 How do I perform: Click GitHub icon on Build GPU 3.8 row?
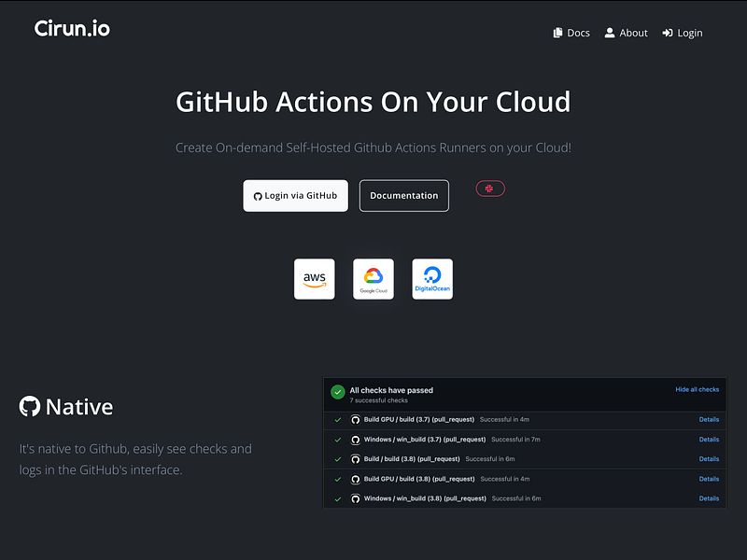356,480
